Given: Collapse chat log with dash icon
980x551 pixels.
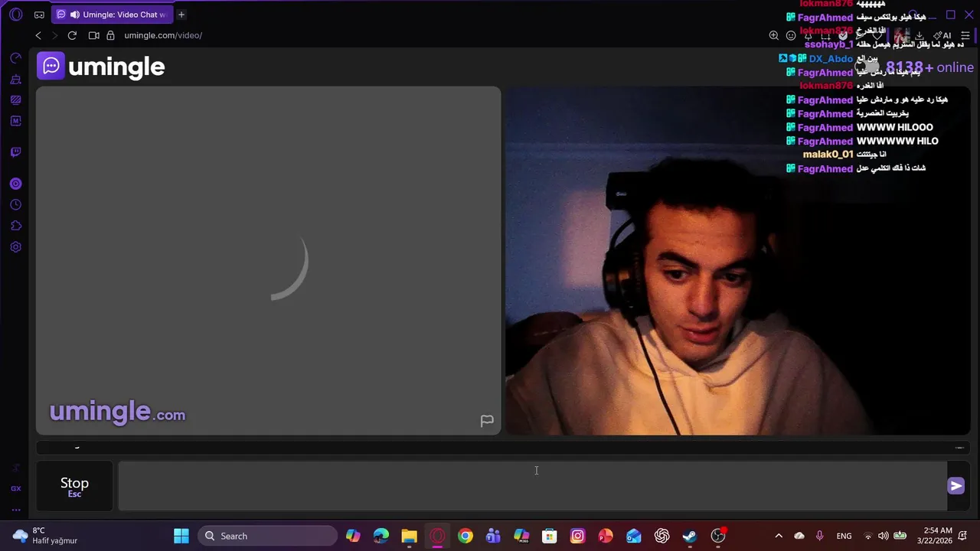Looking at the screenshot, I should tap(959, 448).
